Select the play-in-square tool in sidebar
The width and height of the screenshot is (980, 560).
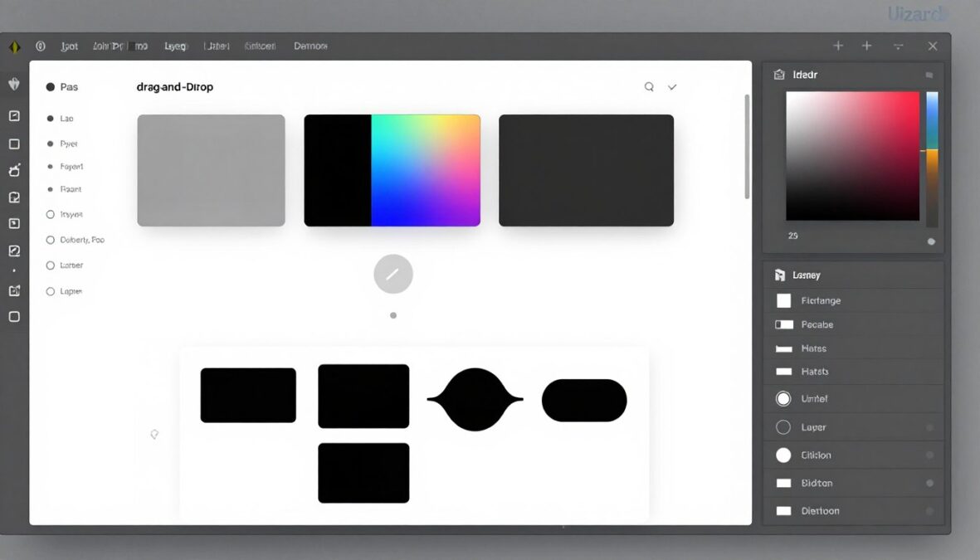coord(14,224)
